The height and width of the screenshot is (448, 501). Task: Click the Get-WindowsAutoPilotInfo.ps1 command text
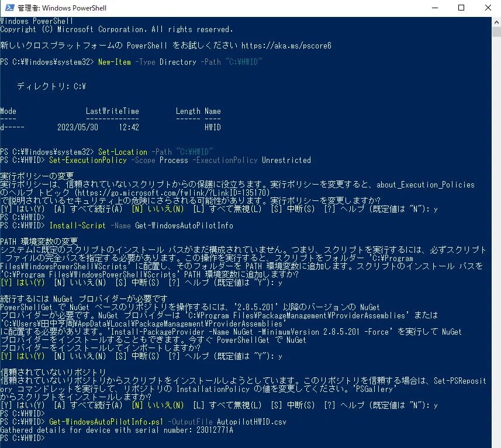point(106,422)
